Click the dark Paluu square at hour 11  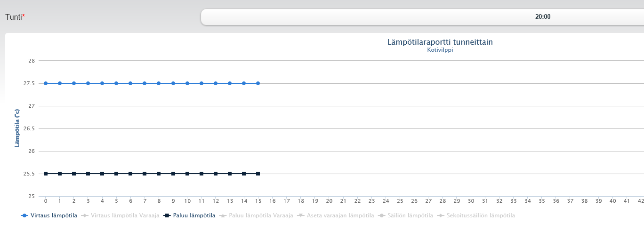(x=201, y=174)
